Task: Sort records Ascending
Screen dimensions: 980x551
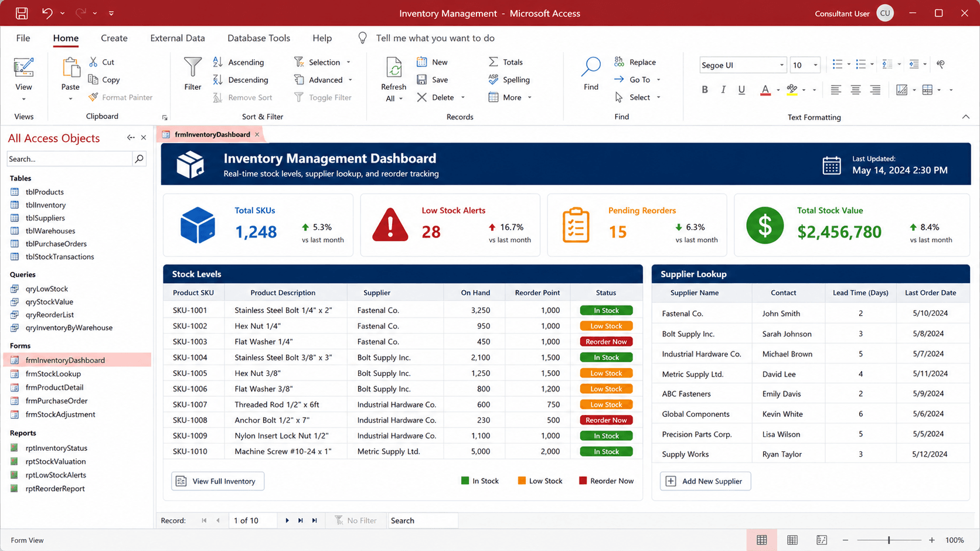Action: point(239,62)
